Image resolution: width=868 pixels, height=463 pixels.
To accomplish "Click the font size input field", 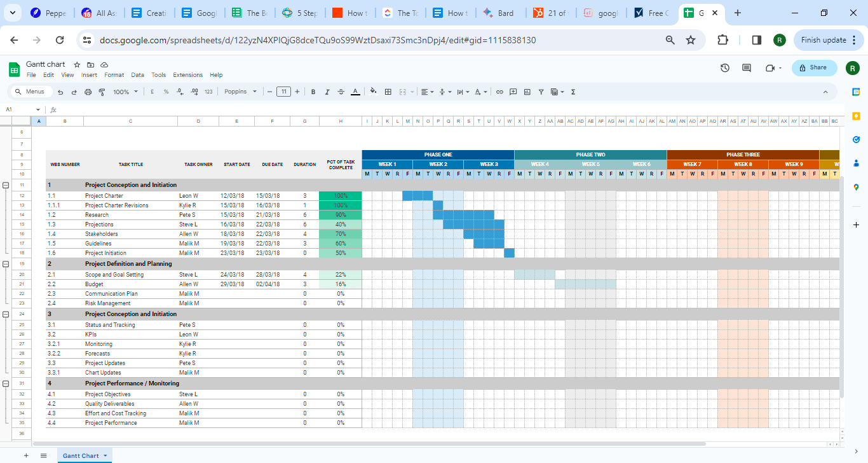I will tap(283, 92).
